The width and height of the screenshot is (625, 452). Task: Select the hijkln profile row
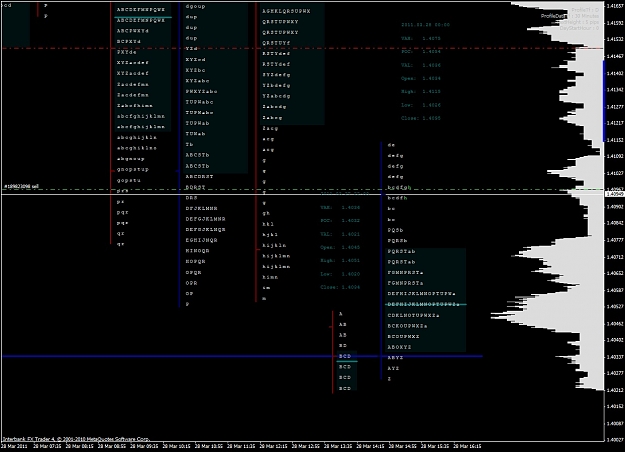(274, 246)
